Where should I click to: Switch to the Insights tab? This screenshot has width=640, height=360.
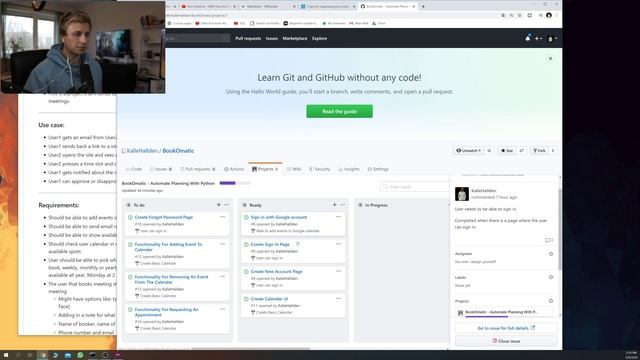349,169
